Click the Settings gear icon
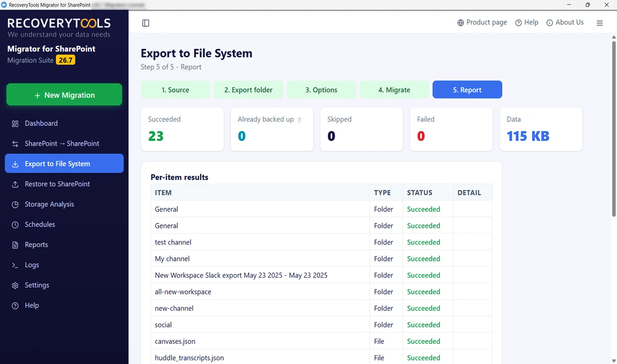 pos(15,286)
